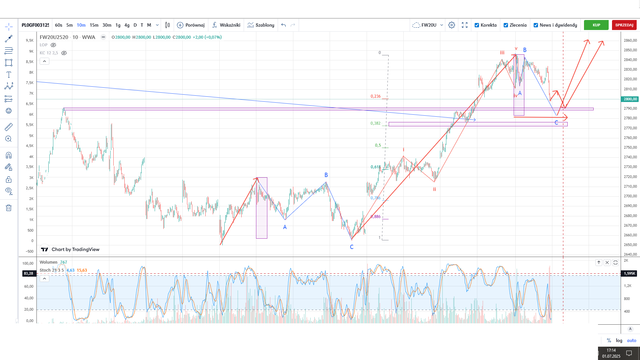Viewport: 640px width, 360px height.
Task: Toggle the Korekta checkbox
Action: point(476,25)
